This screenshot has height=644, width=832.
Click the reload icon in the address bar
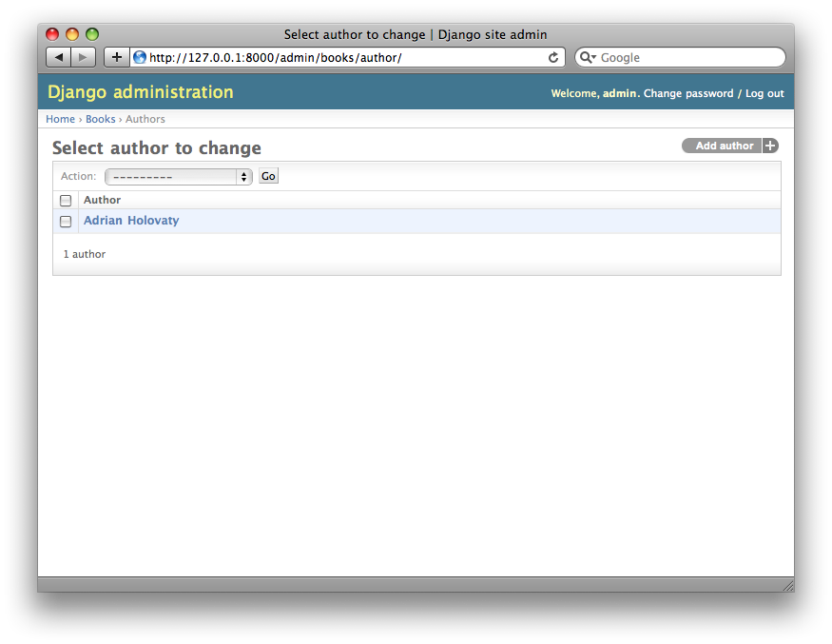[x=553, y=57]
